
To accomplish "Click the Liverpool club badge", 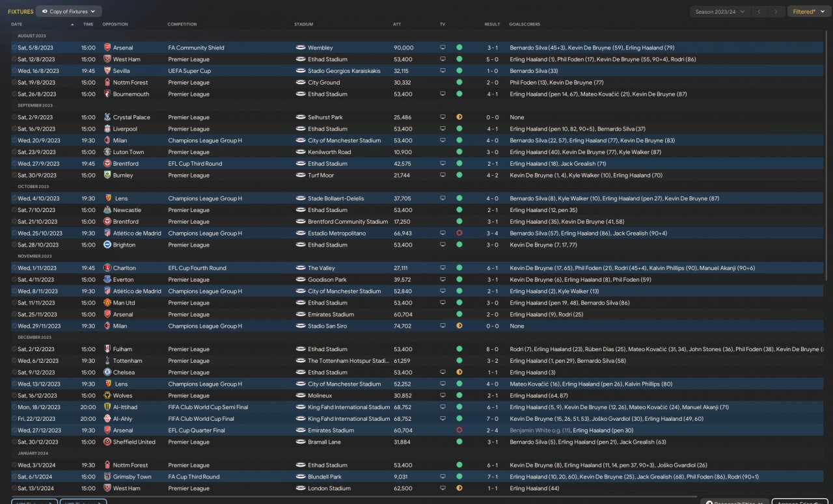I will (x=107, y=129).
